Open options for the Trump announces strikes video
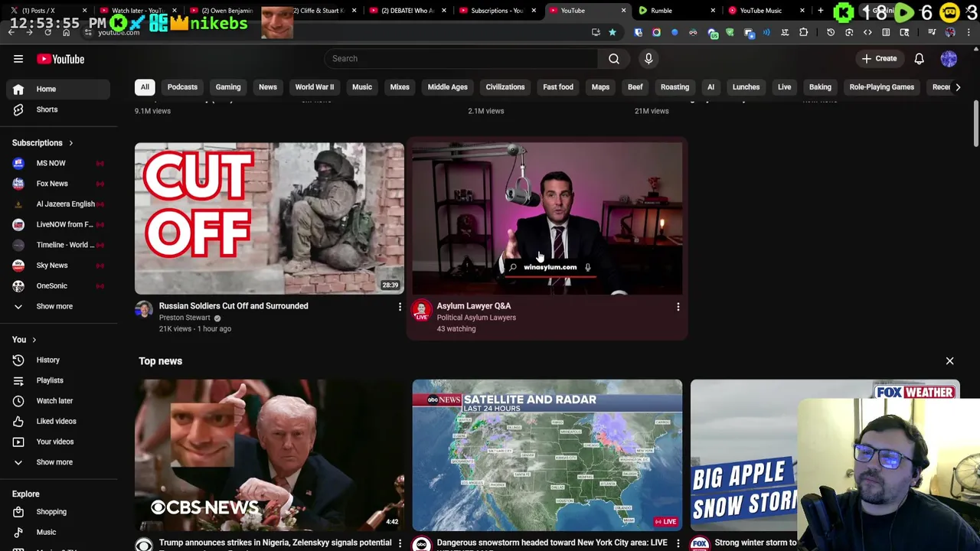Image resolution: width=980 pixels, height=551 pixels. 400,543
